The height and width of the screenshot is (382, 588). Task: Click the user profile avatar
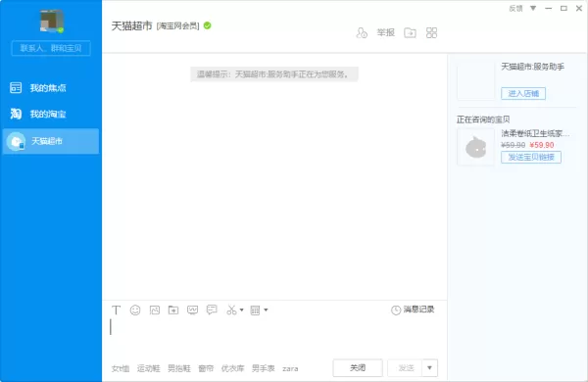[52, 21]
